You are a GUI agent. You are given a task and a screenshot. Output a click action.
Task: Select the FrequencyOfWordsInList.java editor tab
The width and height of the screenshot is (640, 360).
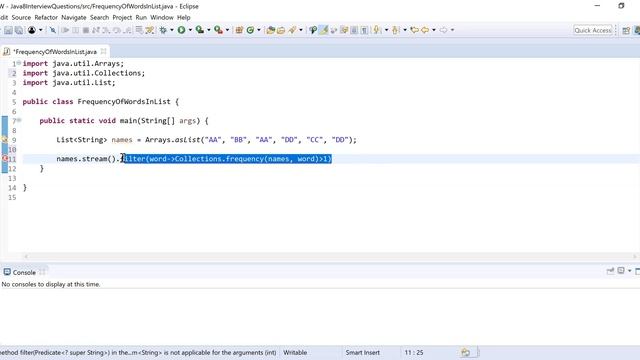pyautogui.click(x=55, y=52)
